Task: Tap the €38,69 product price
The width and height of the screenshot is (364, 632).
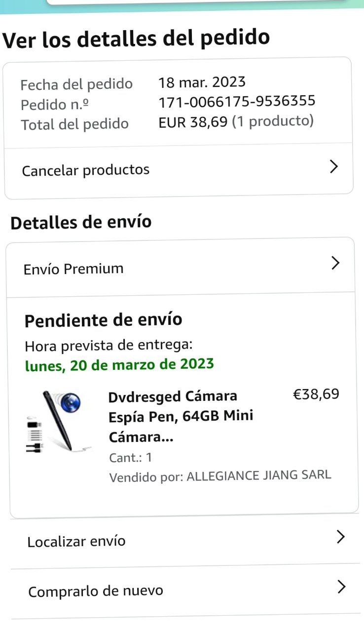Action: tap(316, 395)
